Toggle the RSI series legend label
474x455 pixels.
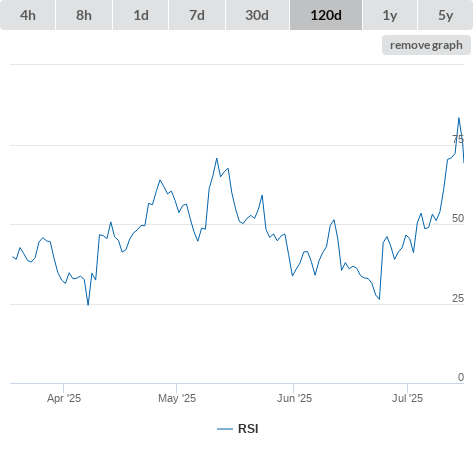(248, 429)
